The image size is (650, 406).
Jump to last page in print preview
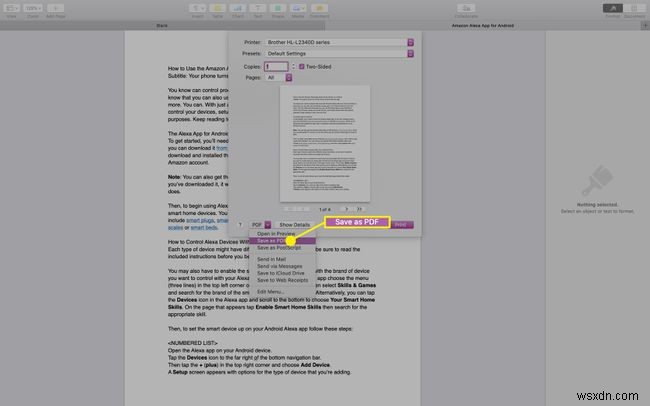click(359, 209)
